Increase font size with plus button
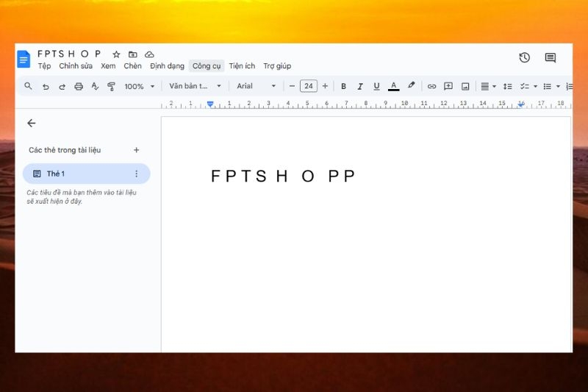The image size is (588, 392). [x=325, y=86]
